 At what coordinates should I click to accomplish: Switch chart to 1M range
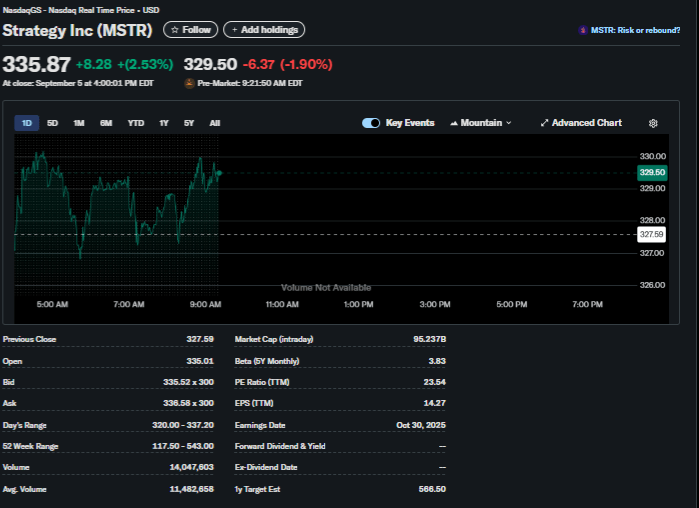pyautogui.click(x=79, y=123)
